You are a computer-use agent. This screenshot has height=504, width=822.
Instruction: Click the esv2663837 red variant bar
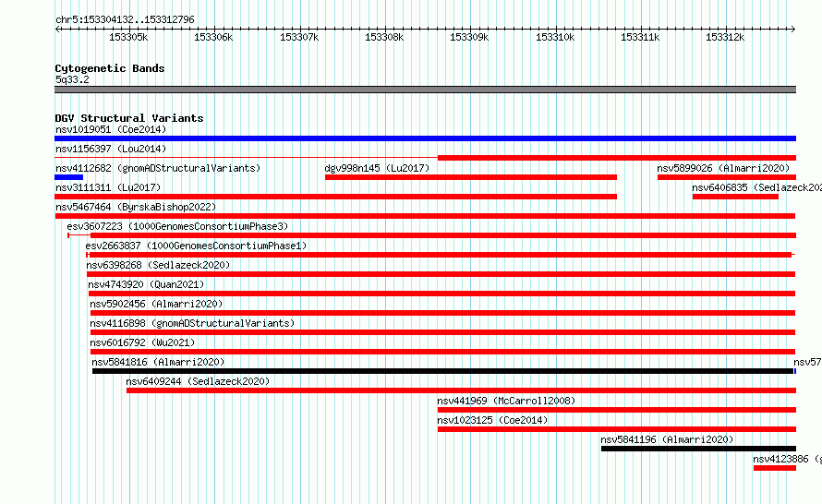click(x=441, y=255)
